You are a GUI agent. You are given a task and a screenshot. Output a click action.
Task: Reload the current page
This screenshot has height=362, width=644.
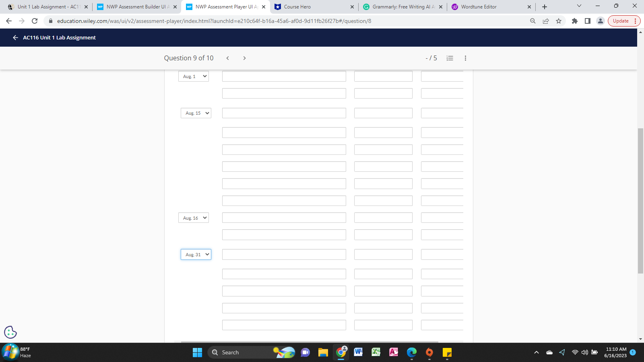point(35,21)
